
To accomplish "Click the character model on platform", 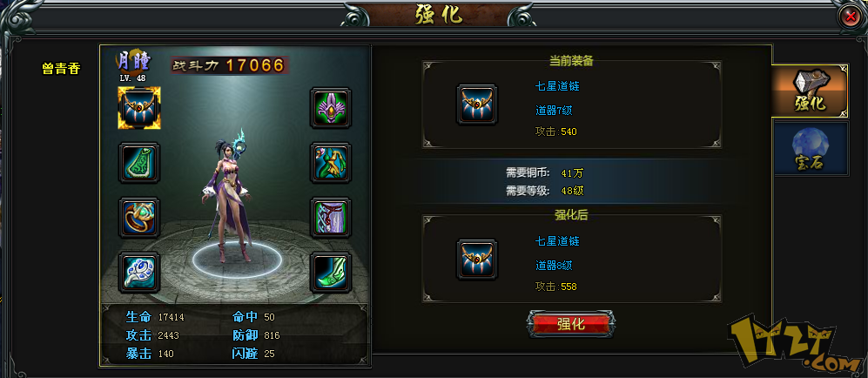I will (x=232, y=198).
